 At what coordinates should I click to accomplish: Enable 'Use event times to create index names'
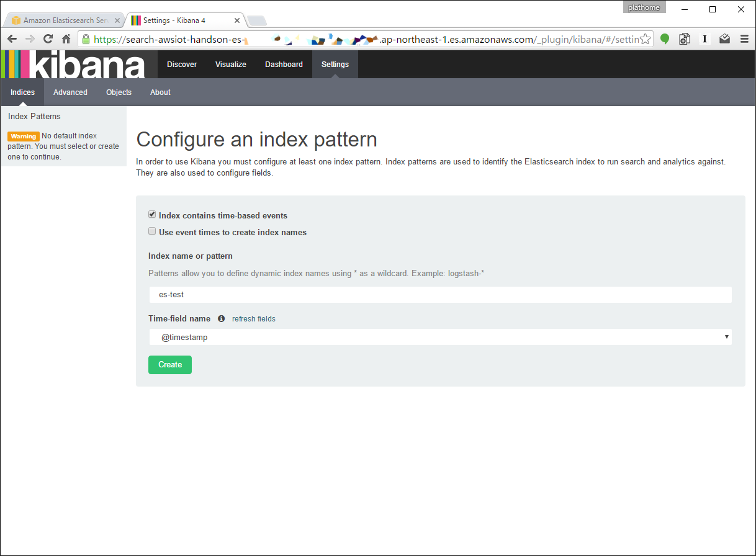click(152, 231)
